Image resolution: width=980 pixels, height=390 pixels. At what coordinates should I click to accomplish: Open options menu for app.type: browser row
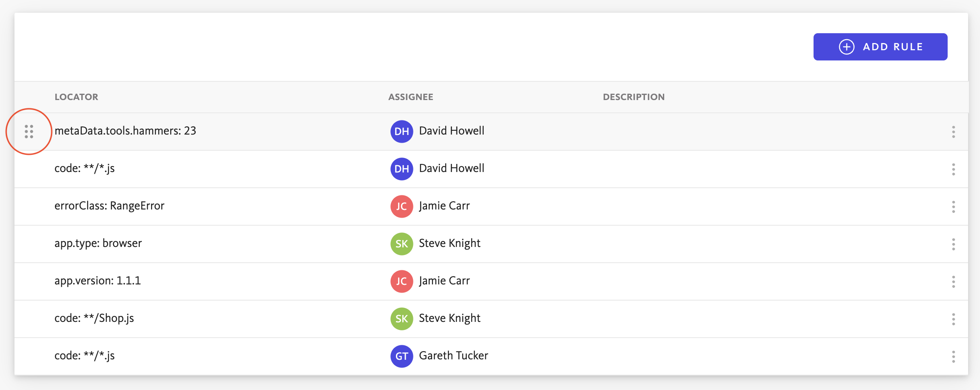(954, 244)
